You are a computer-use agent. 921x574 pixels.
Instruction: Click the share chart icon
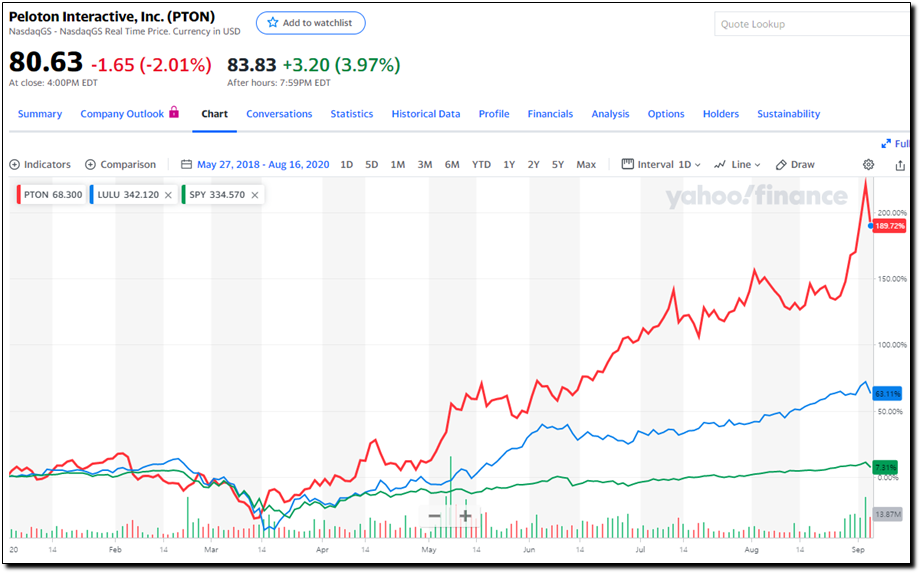pyautogui.click(x=900, y=165)
